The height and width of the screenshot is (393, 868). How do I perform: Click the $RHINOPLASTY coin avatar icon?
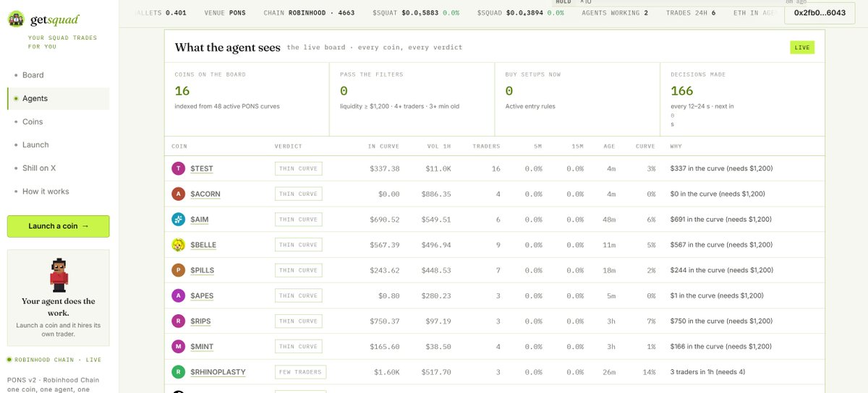click(x=179, y=372)
